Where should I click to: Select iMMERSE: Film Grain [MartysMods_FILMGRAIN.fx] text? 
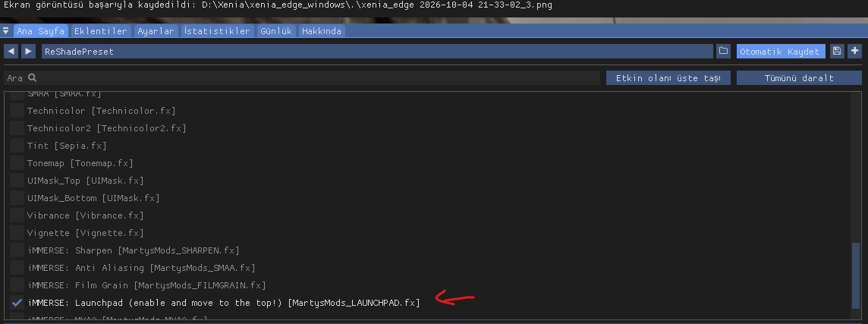tap(146, 285)
